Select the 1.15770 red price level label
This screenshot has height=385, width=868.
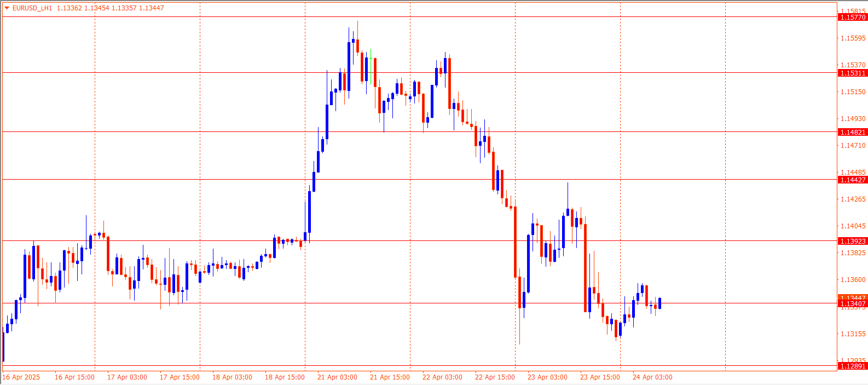click(x=853, y=18)
